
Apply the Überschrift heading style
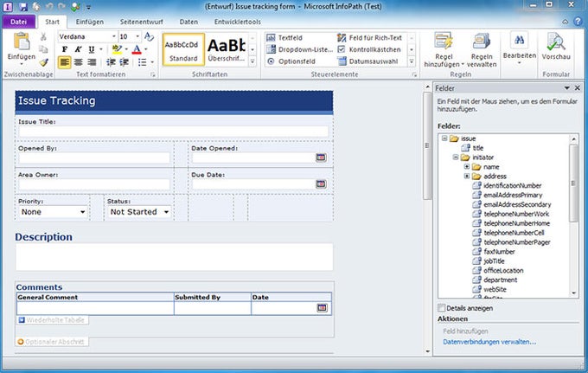coord(227,49)
